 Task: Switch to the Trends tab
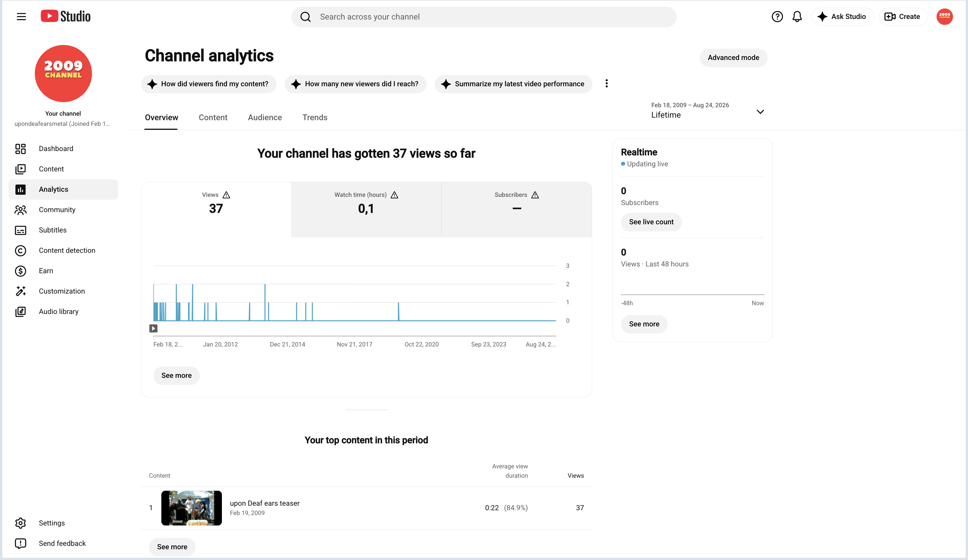point(315,117)
